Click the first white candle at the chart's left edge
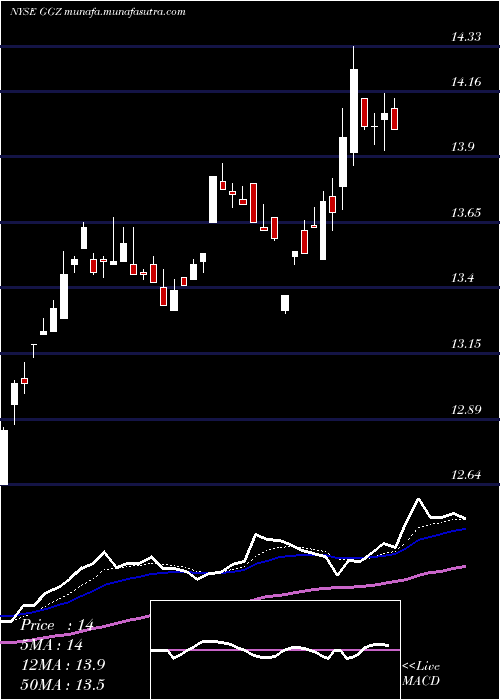The width and height of the screenshot is (500, 700). (x=4, y=456)
